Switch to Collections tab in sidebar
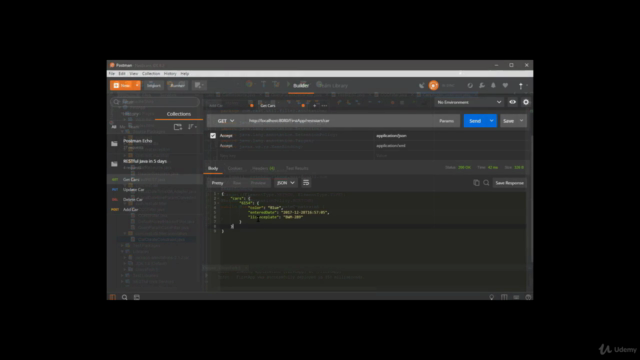Screen dimensions: 640x360 point(179,114)
